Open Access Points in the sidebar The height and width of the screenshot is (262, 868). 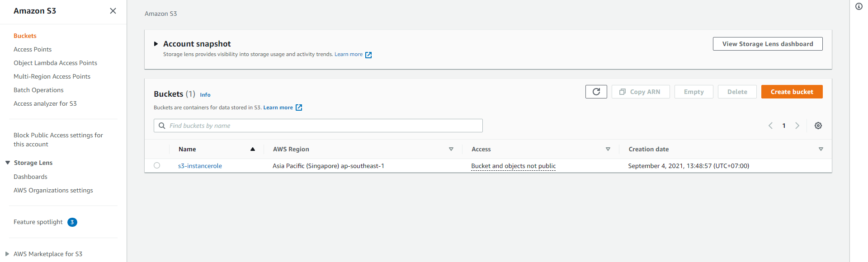coord(33,49)
